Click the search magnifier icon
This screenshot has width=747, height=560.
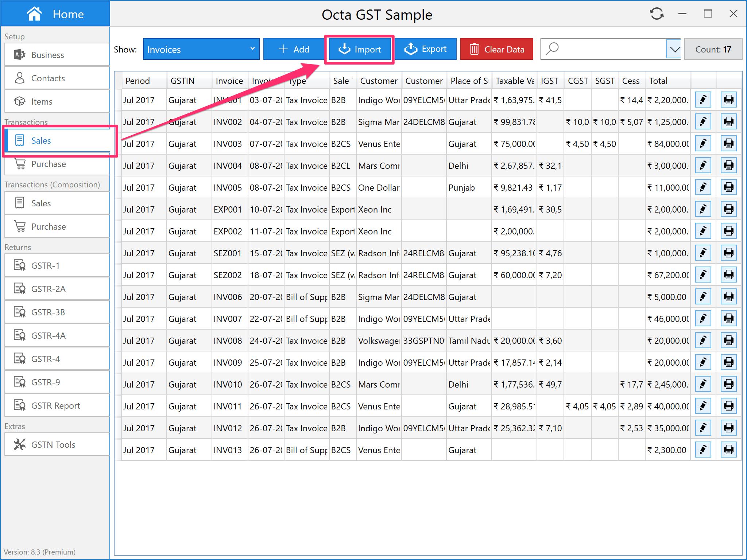click(x=552, y=48)
